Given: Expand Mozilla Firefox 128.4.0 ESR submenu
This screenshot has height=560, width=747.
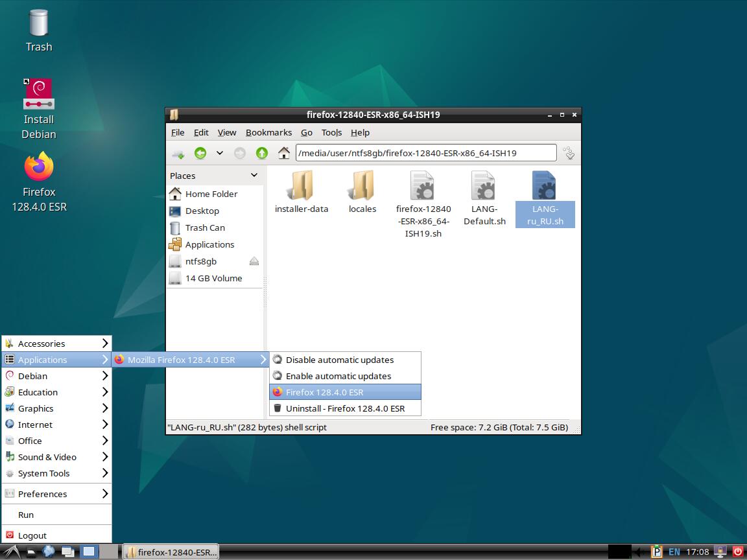Looking at the screenshot, I should tap(191, 360).
